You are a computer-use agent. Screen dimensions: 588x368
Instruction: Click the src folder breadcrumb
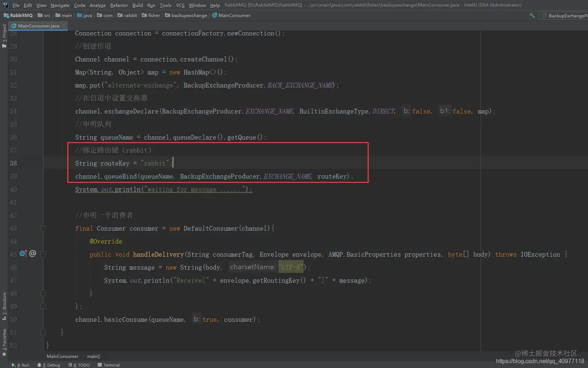click(x=44, y=16)
